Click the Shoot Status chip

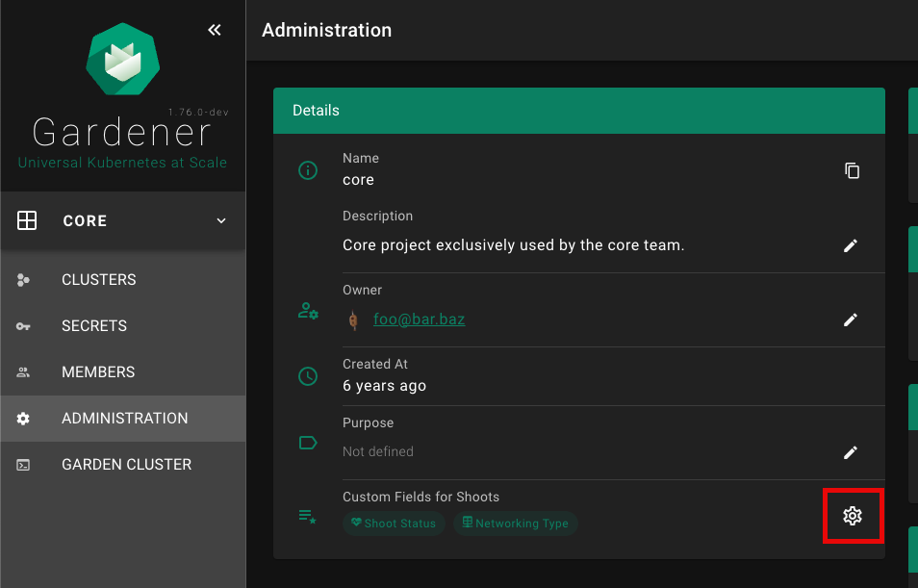point(394,524)
